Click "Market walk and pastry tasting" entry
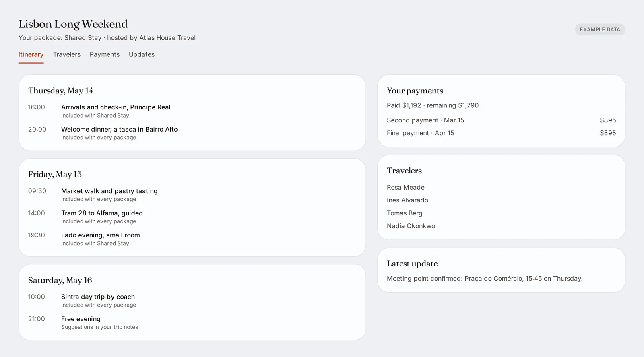This screenshot has width=644, height=357. tap(109, 191)
